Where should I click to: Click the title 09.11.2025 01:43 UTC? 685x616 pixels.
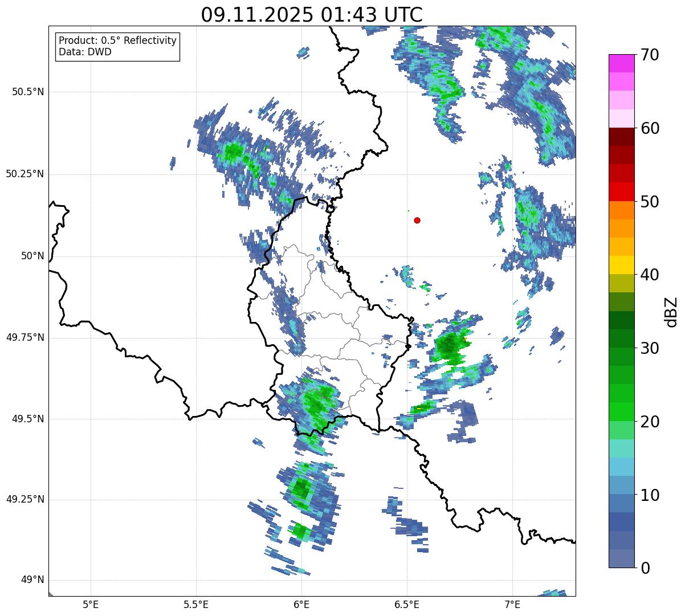[x=312, y=15]
